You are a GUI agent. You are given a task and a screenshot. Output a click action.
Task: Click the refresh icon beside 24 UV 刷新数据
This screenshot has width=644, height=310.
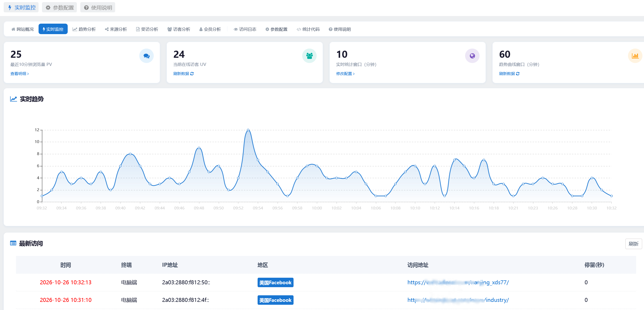coord(192,74)
